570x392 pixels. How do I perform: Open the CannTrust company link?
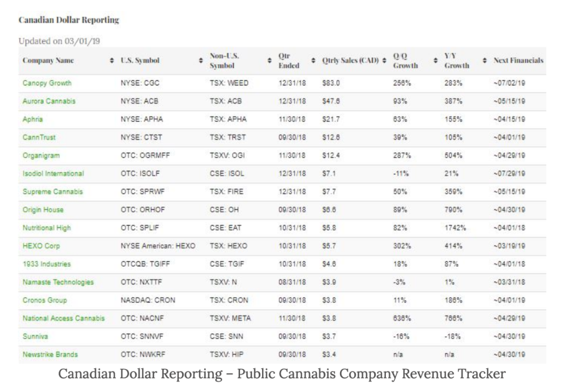pos(39,137)
